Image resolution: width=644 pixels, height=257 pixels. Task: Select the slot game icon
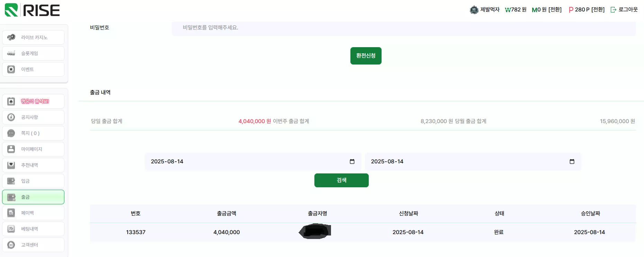click(x=11, y=53)
